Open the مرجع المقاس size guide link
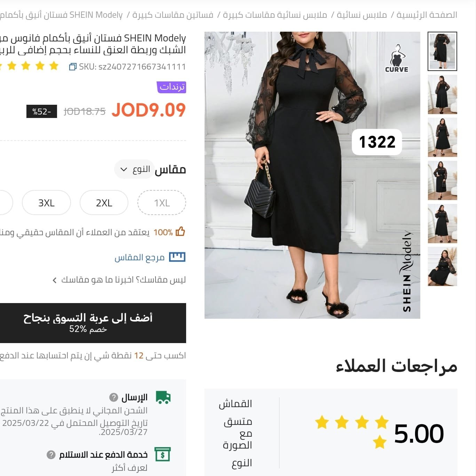Screen dimensions: 476x476 (x=140, y=257)
